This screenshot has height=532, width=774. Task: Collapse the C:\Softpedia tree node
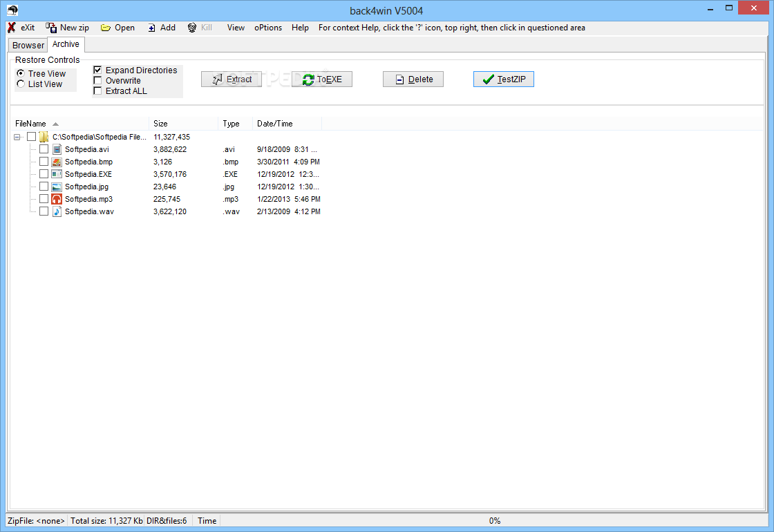click(x=17, y=137)
